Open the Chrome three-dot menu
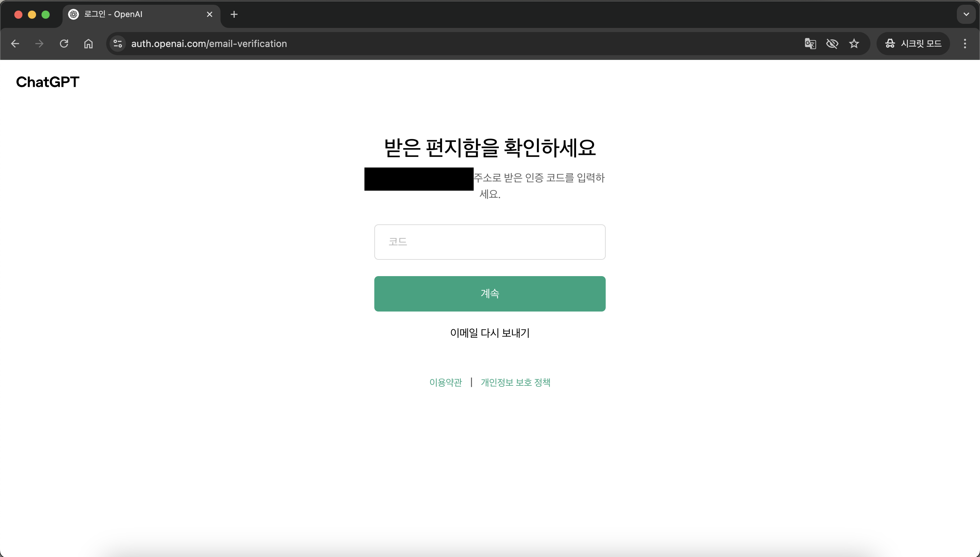Viewport: 980px width, 557px height. click(x=965, y=44)
